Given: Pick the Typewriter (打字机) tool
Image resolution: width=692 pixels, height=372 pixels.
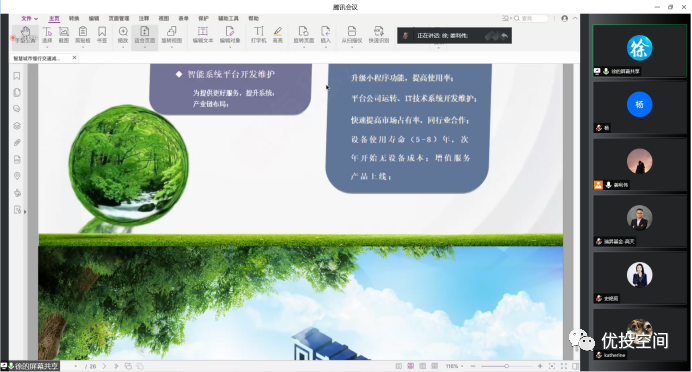Looking at the screenshot, I should coord(259,34).
